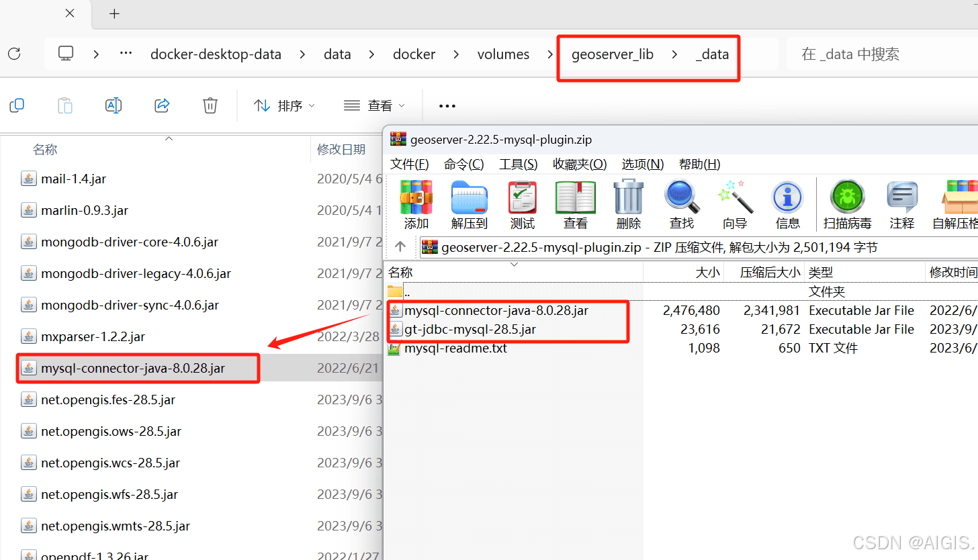Expand chevron after volumes breadcrumb
Screen dimensions: 978x560
(x=550, y=54)
